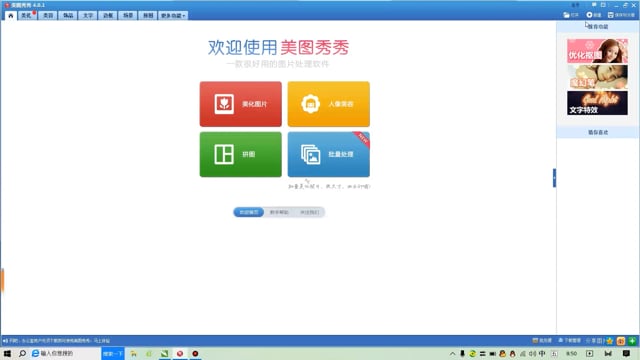The width and height of the screenshot is (640, 360).
Task: Click the collage grid icon on the green tile
Action: pos(224,154)
